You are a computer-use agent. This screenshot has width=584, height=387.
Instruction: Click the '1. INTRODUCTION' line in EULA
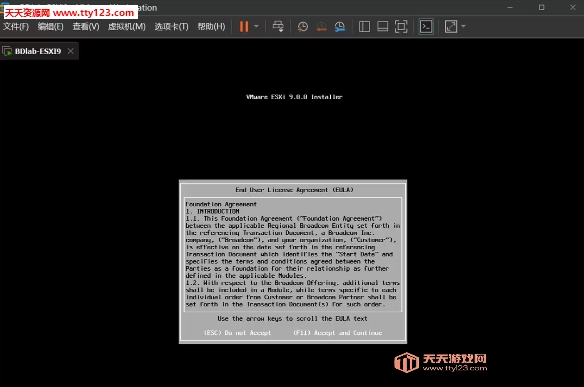point(213,211)
